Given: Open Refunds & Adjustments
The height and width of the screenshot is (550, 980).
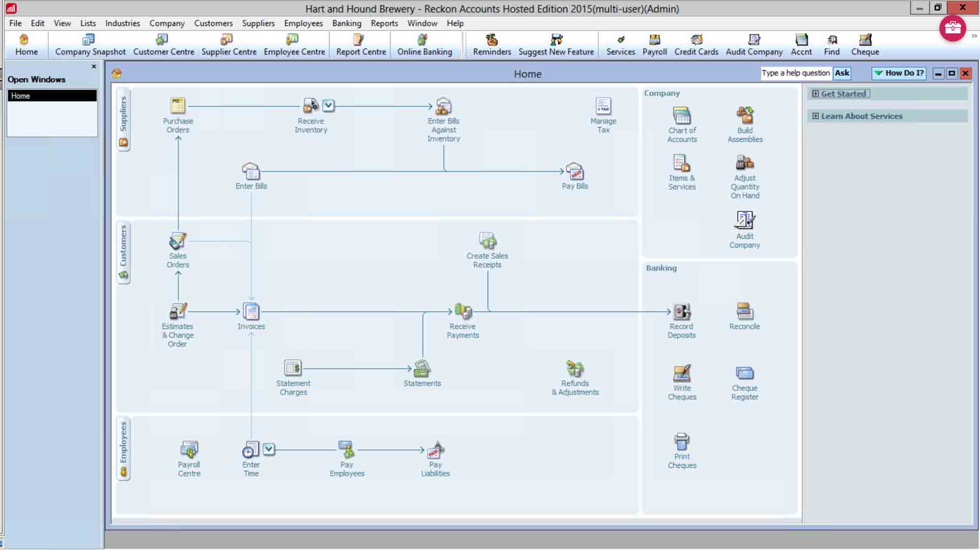Looking at the screenshot, I should click(x=575, y=369).
